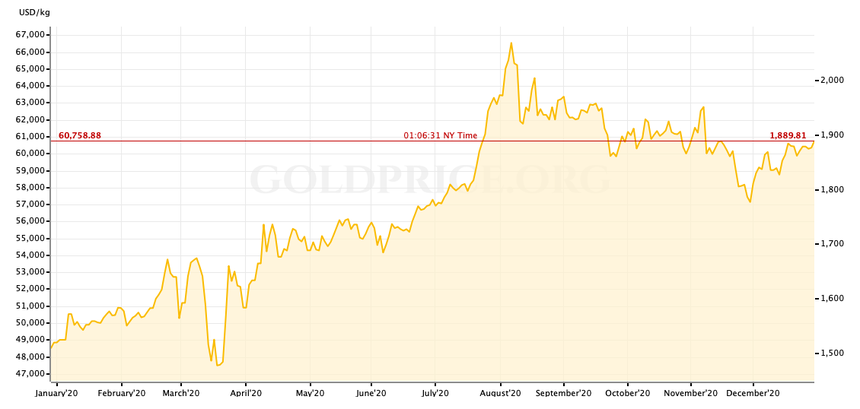Click the January'20 label on the time axis
The width and height of the screenshot is (860, 409).
tap(57, 394)
